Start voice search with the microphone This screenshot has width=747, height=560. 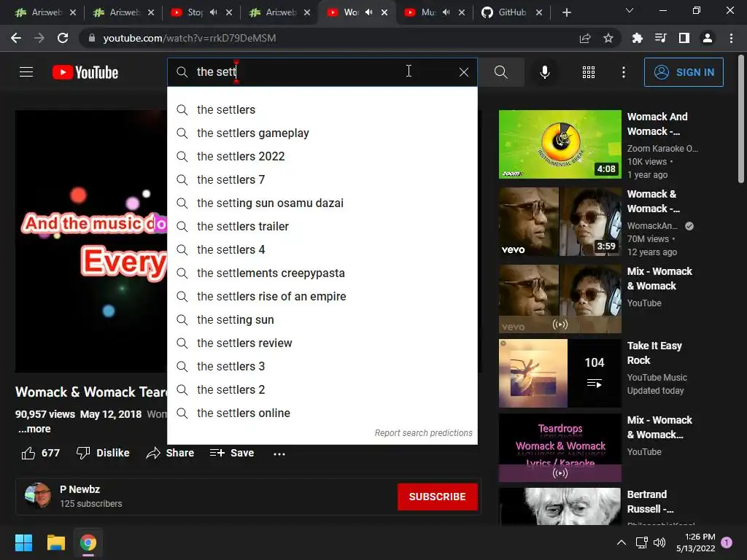(x=544, y=72)
